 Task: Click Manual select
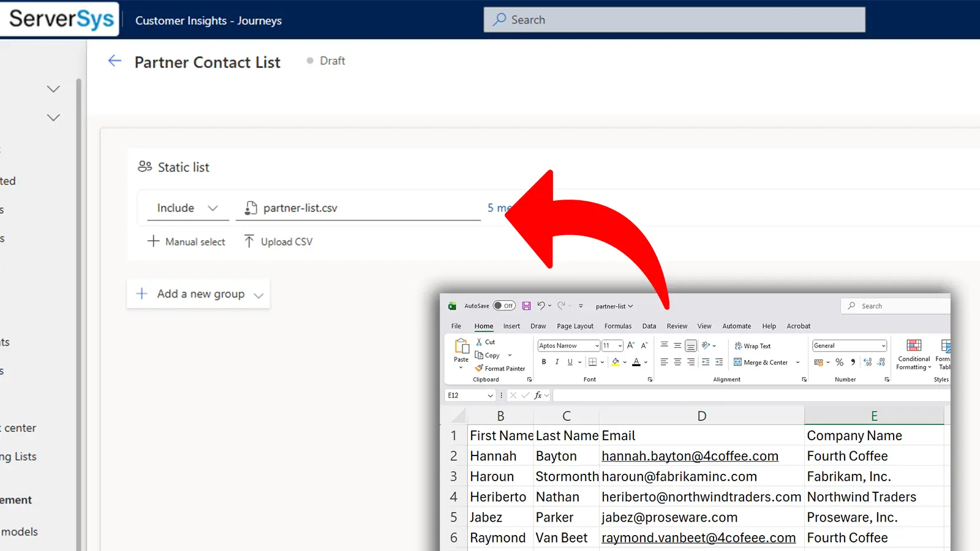point(186,241)
